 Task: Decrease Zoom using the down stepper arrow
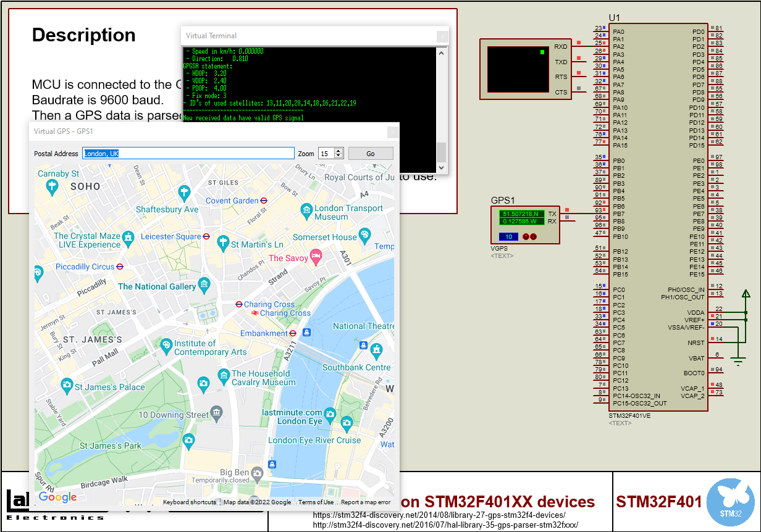[x=338, y=156]
